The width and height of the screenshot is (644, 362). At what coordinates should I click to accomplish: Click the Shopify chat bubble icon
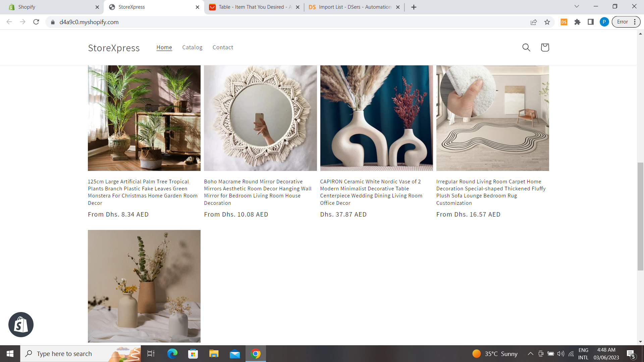pos(21,324)
